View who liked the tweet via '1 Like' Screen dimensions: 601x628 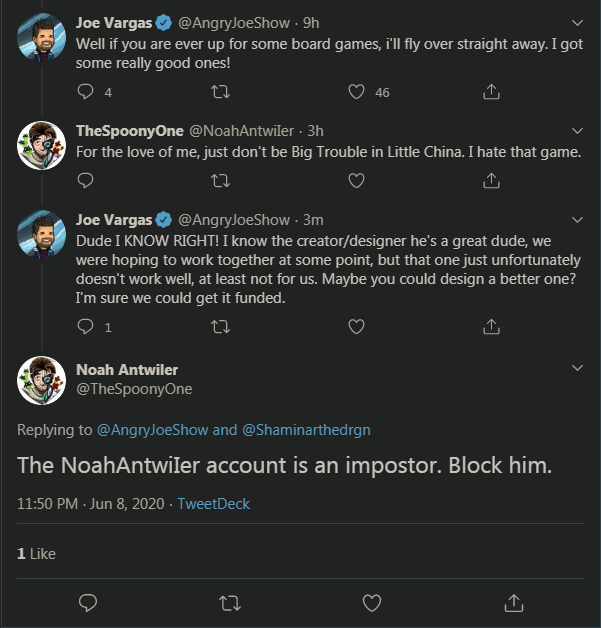(37, 553)
